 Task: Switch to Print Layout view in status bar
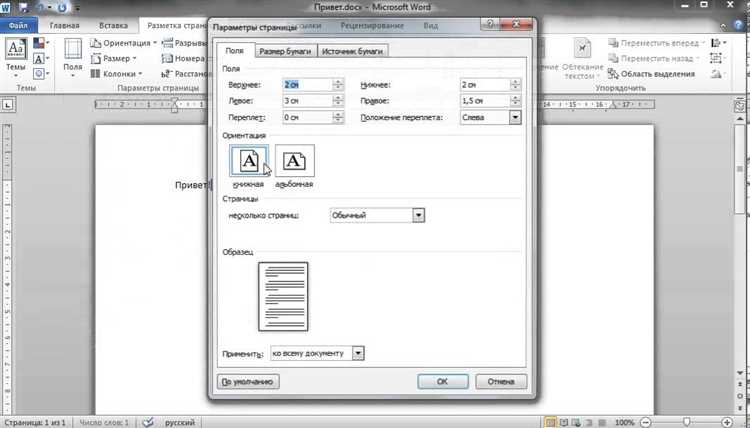tap(551, 422)
